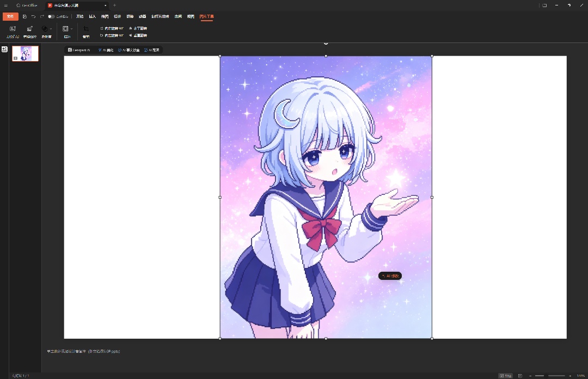Start slideshow from status bar play icon
588x379 pixels.
[x=520, y=376]
